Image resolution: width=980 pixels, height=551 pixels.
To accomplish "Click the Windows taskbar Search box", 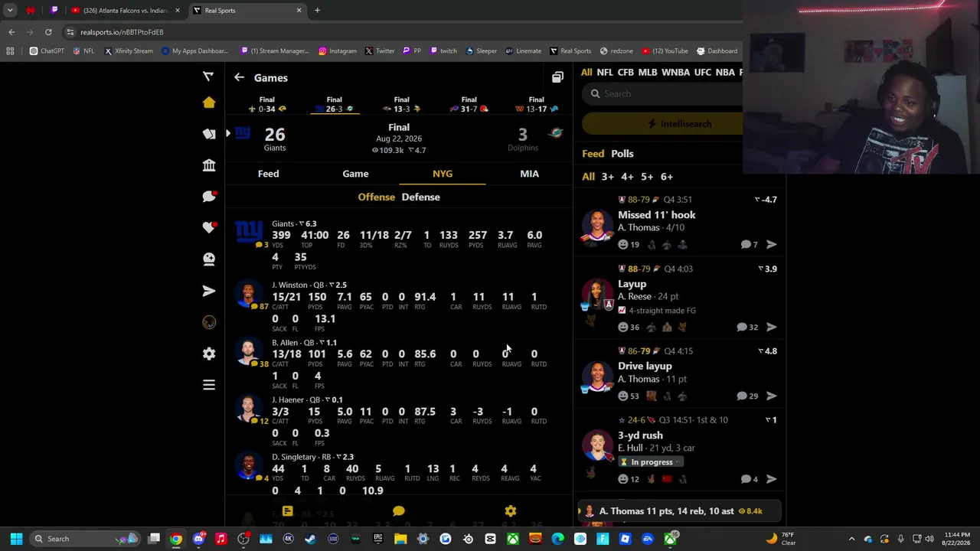I will click(x=84, y=539).
